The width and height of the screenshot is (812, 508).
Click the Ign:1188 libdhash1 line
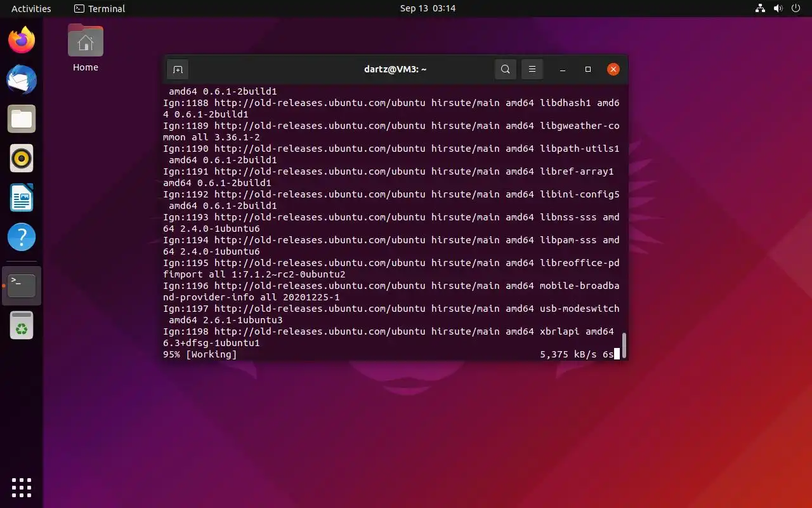pos(391,103)
